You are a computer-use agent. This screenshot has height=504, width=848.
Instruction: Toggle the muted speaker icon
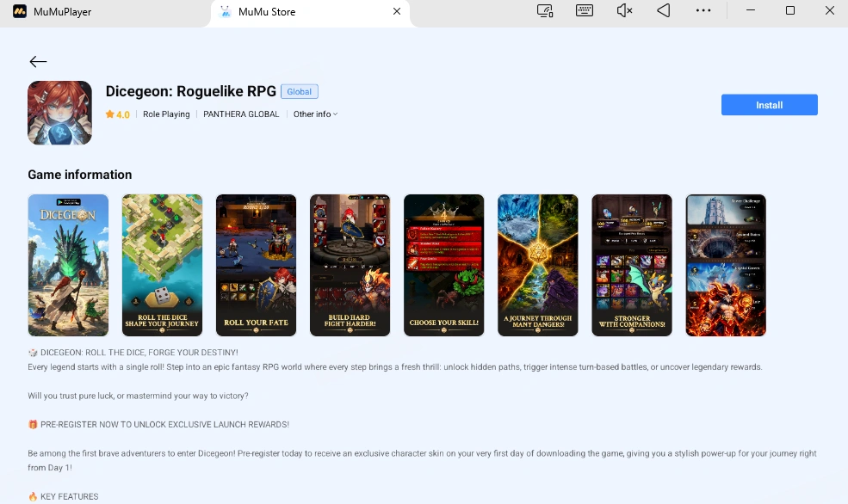pyautogui.click(x=625, y=11)
